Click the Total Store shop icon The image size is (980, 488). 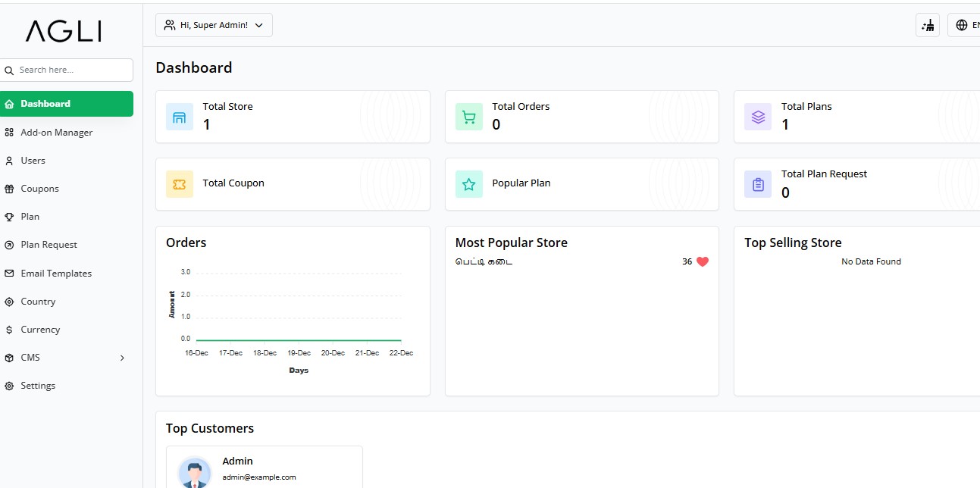(x=180, y=117)
